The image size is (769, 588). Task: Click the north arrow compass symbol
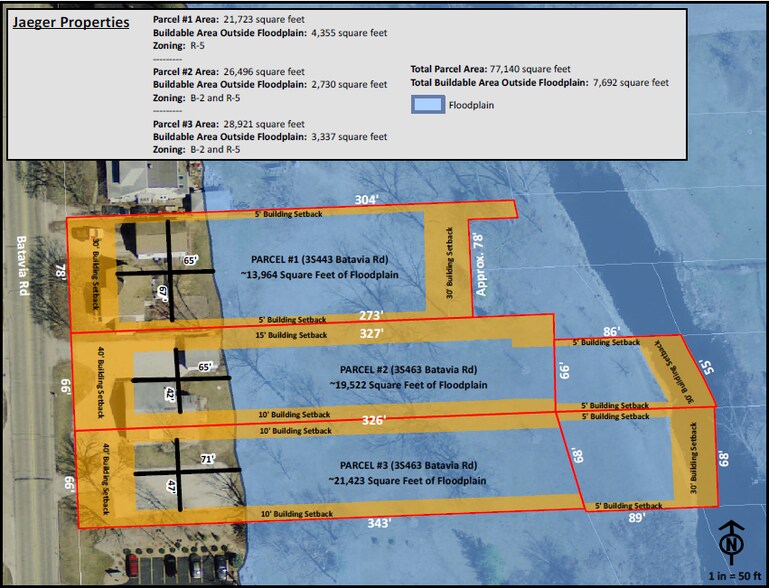point(734,541)
